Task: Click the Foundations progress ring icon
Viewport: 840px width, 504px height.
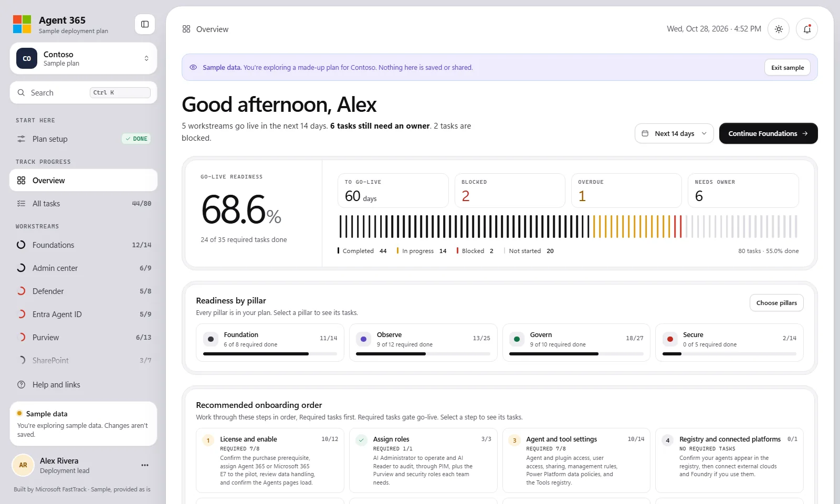Action: pos(21,245)
